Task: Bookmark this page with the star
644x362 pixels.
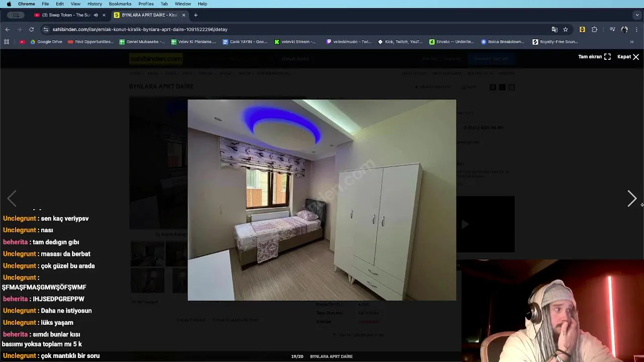Action: (566, 30)
